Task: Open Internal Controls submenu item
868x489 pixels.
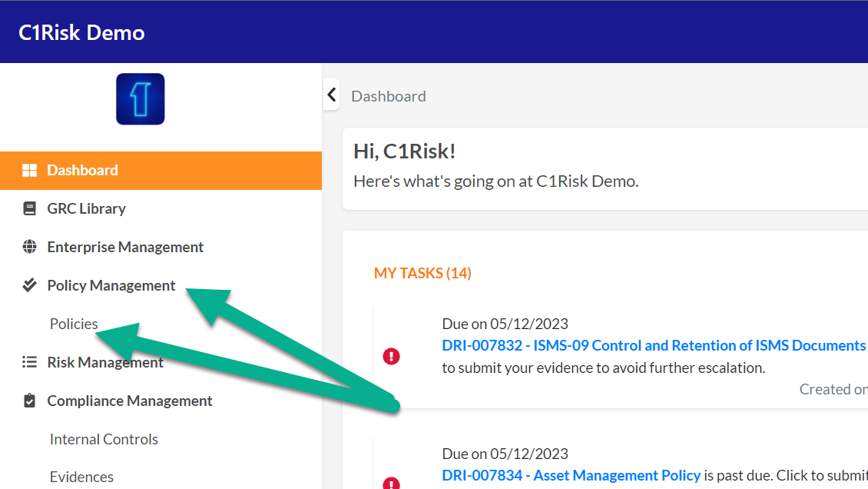Action: [104, 439]
